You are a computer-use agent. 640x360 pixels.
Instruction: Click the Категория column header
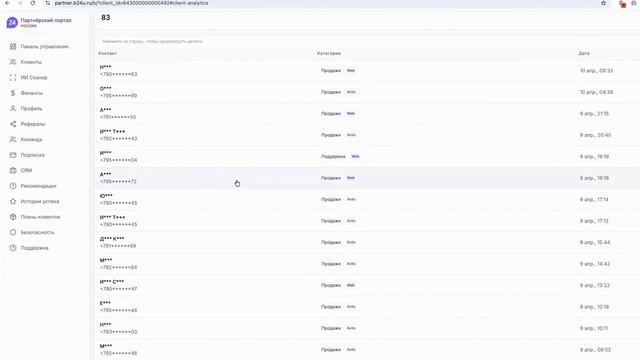coord(329,53)
